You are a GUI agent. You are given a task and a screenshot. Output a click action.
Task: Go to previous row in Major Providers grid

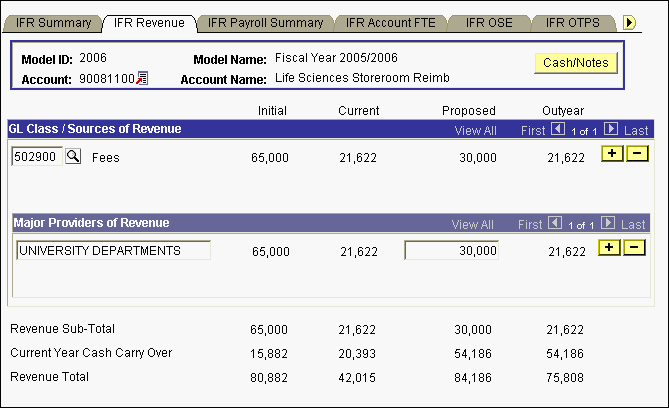557,225
